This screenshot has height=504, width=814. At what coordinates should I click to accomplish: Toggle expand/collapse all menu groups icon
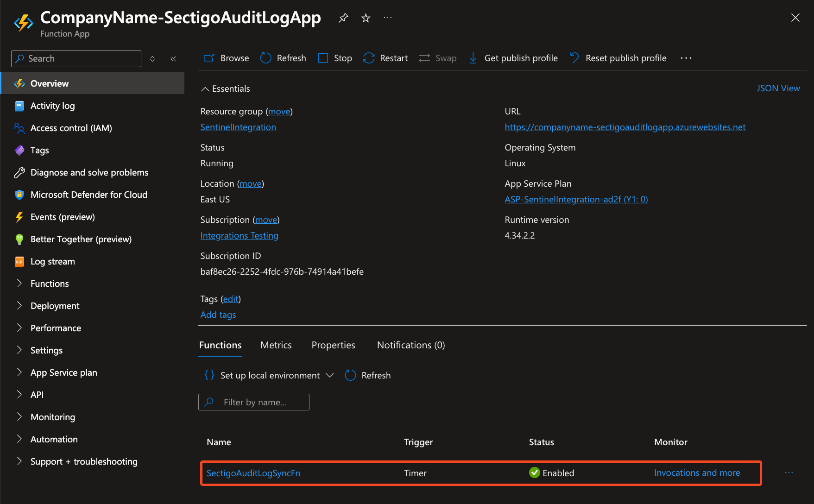[152, 59]
